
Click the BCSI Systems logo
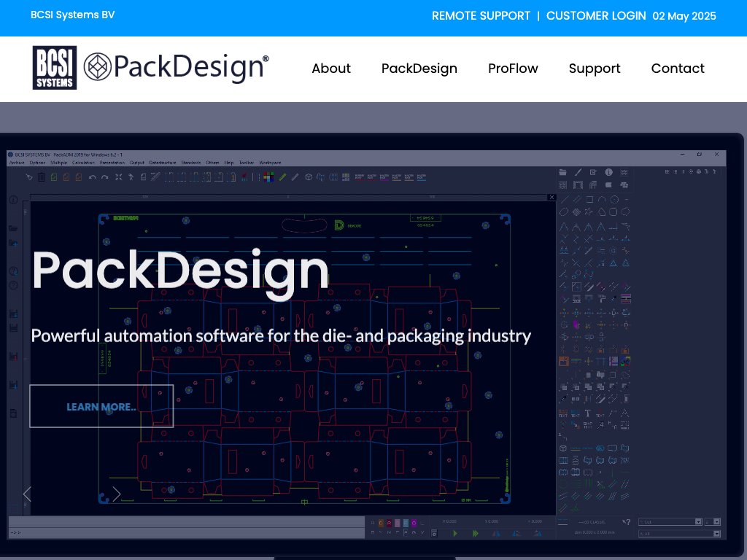[55, 68]
